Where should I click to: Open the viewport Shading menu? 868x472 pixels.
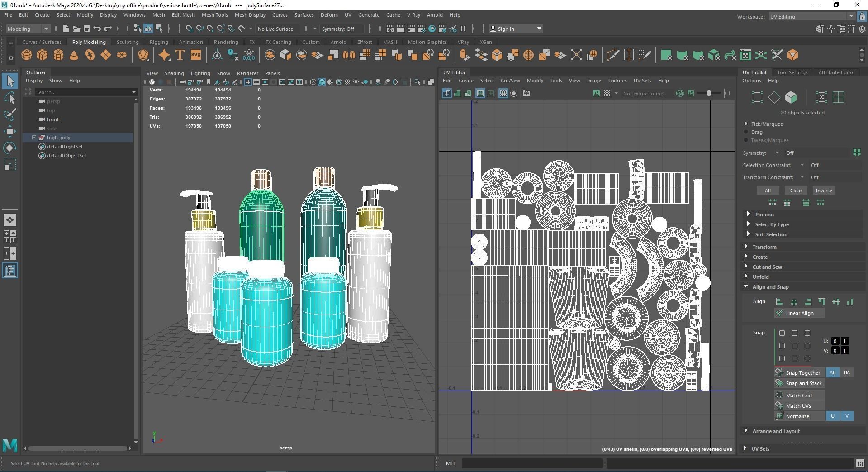click(x=174, y=73)
